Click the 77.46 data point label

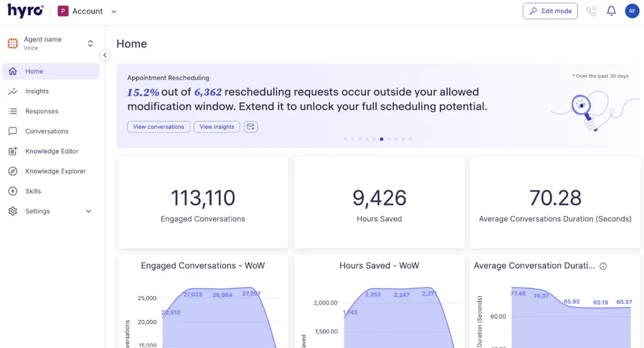[x=518, y=293]
